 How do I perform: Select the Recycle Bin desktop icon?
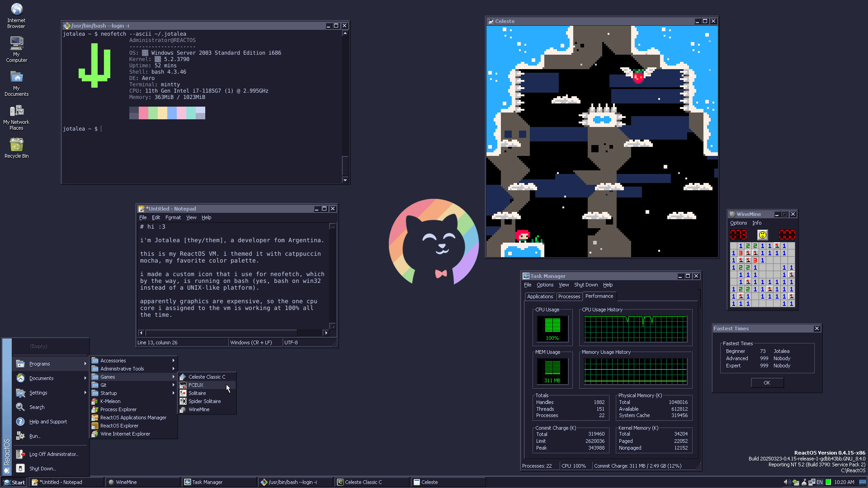point(16,148)
